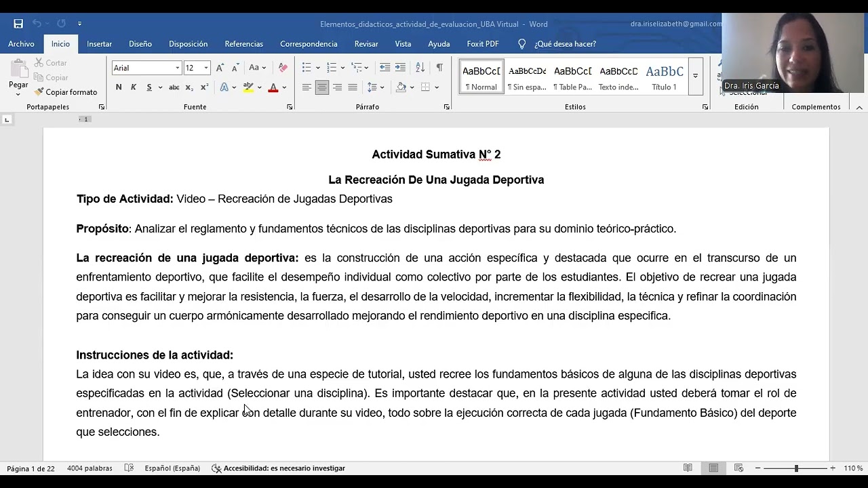Switch to the Diseño tab
Image resolution: width=868 pixels, height=488 pixels.
(x=140, y=43)
